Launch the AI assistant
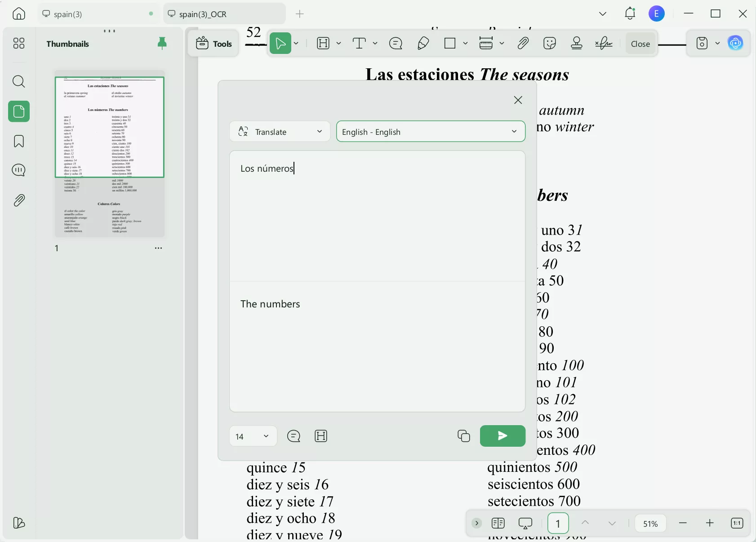Screen dimensions: 756x542 735,43
